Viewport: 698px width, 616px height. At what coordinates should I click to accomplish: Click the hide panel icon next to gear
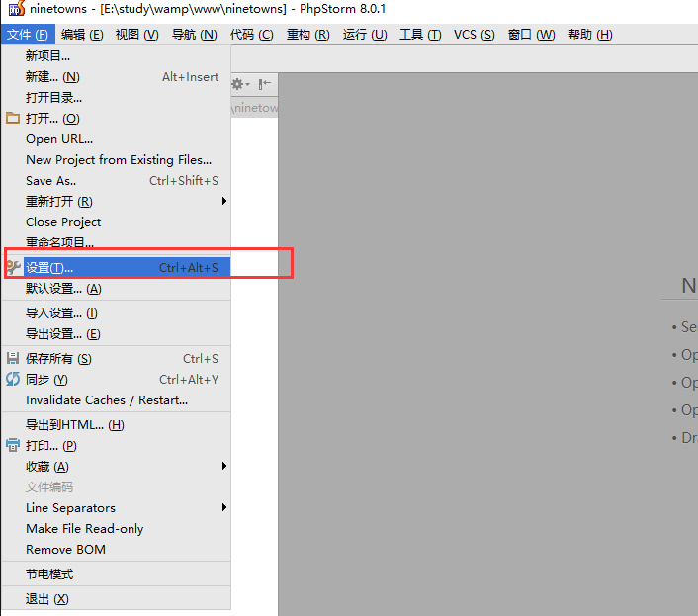click(x=264, y=84)
